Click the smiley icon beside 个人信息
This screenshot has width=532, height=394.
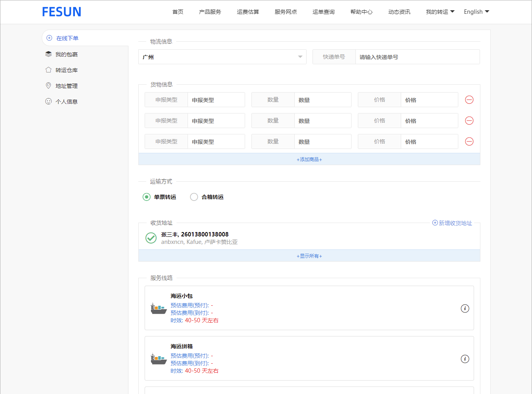pos(48,101)
